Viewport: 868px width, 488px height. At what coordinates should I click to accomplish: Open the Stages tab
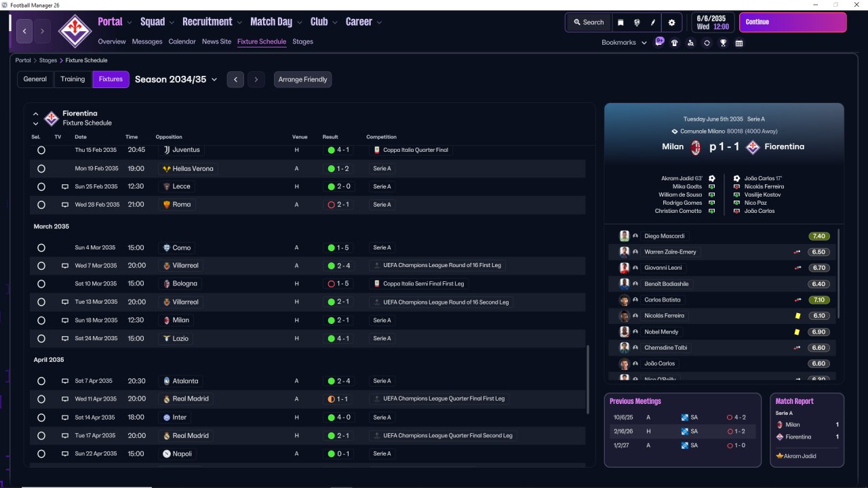coord(302,41)
